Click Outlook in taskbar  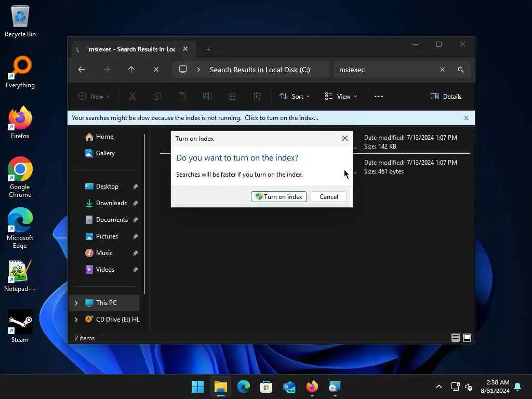click(x=289, y=387)
